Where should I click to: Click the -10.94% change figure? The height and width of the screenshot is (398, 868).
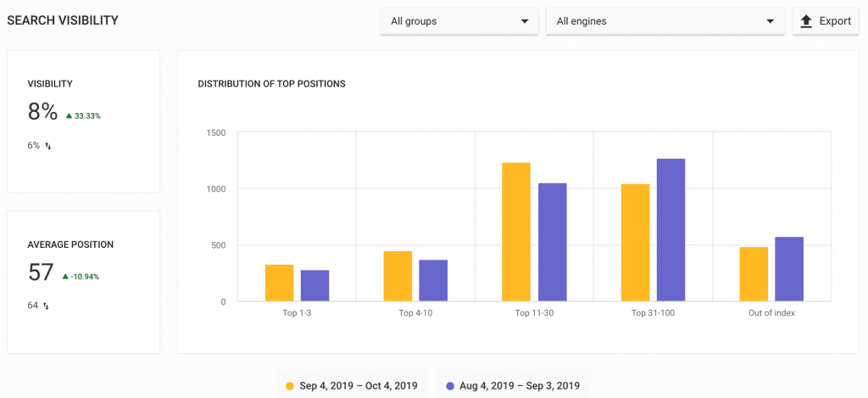click(x=85, y=277)
